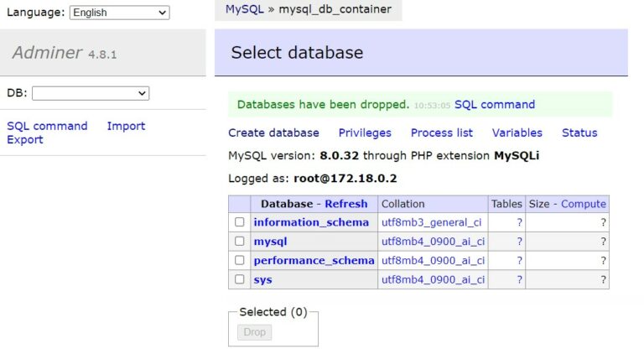Open SQL command in the sidebar
644x354 pixels.
47,126
